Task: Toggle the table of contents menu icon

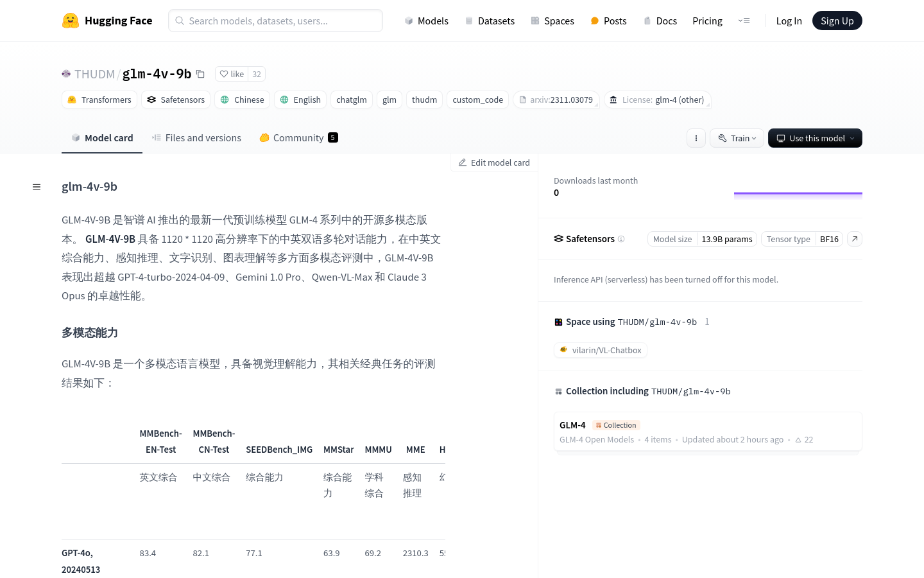Action: click(37, 187)
